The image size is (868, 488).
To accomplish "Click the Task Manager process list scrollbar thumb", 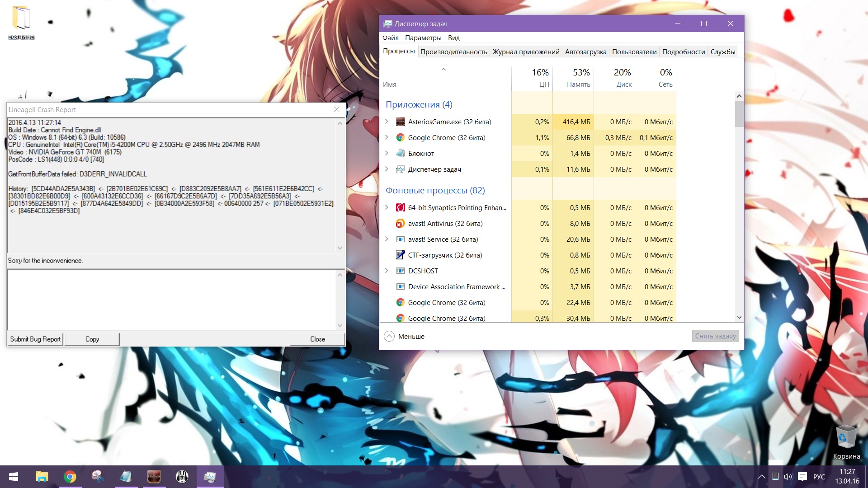I will click(x=739, y=114).
